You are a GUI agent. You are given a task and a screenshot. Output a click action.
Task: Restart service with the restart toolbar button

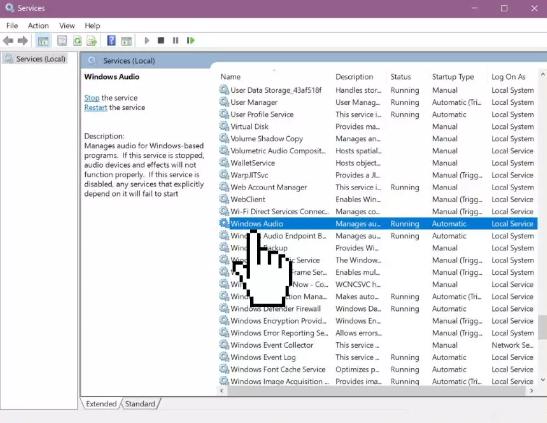[x=190, y=40]
